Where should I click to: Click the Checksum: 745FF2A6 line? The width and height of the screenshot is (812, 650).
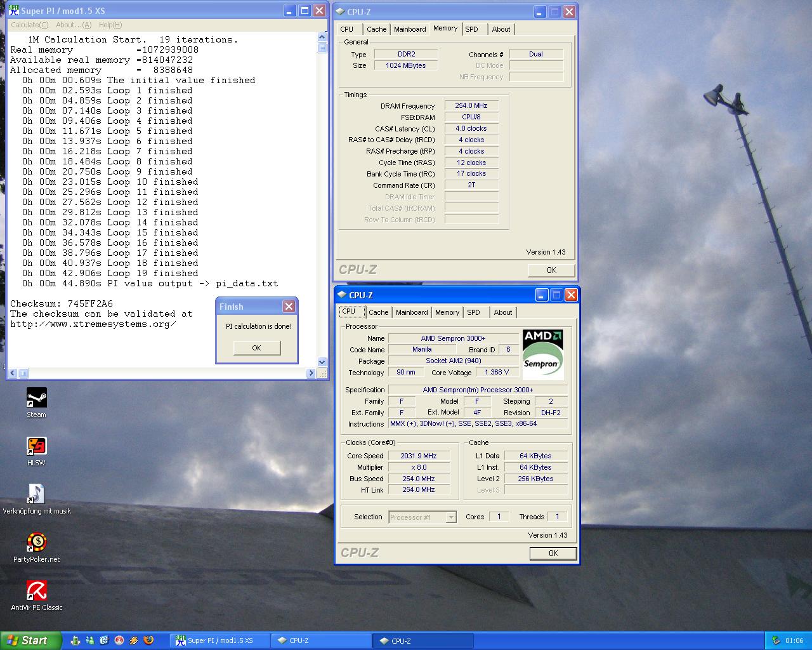coord(62,303)
